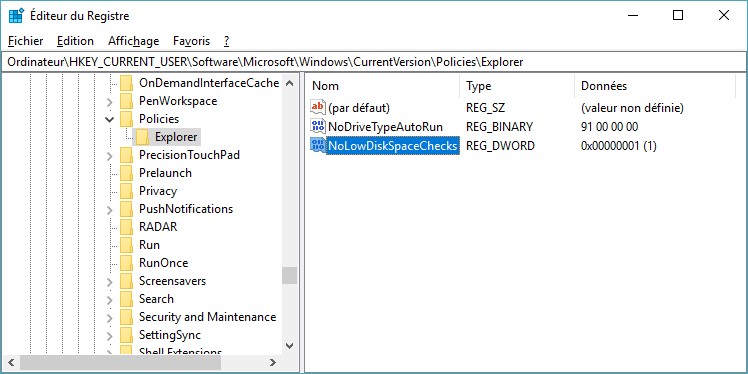Click the PushNotifications folder icon
This screenshot has height=374, width=748.
126,209
